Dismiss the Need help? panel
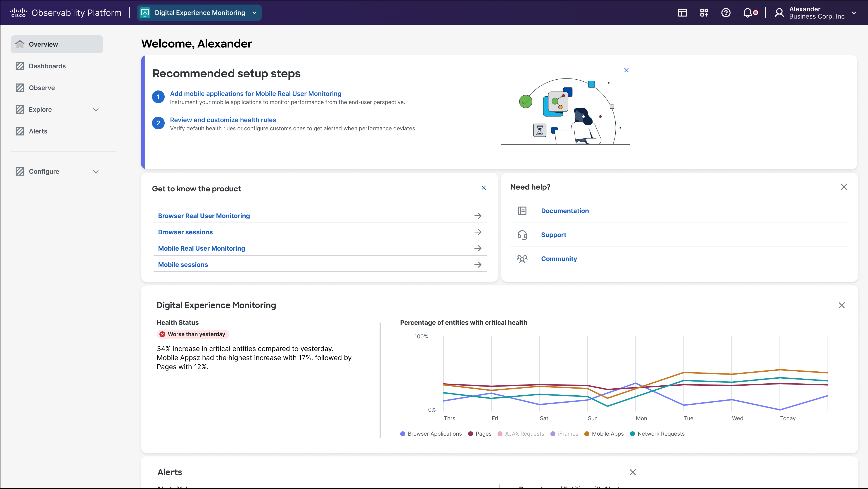This screenshot has height=489, width=868. tap(843, 187)
